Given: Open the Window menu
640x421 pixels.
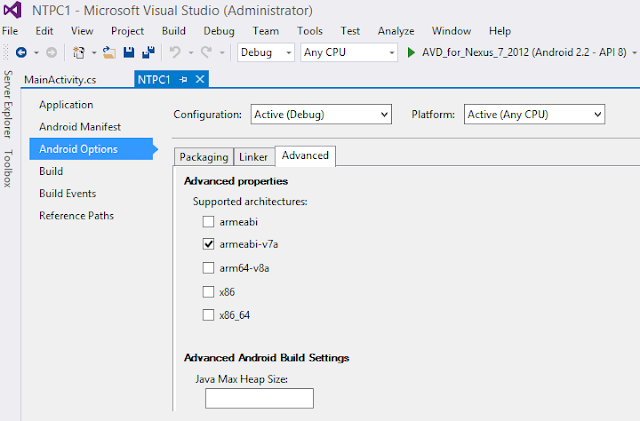Looking at the screenshot, I should [451, 31].
